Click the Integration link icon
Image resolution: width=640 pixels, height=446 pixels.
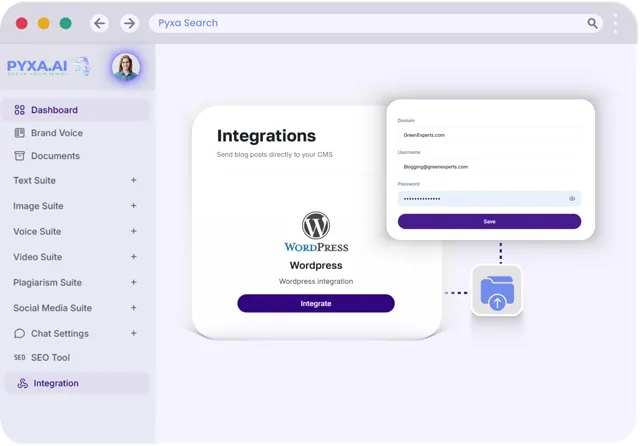(x=23, y=383)
